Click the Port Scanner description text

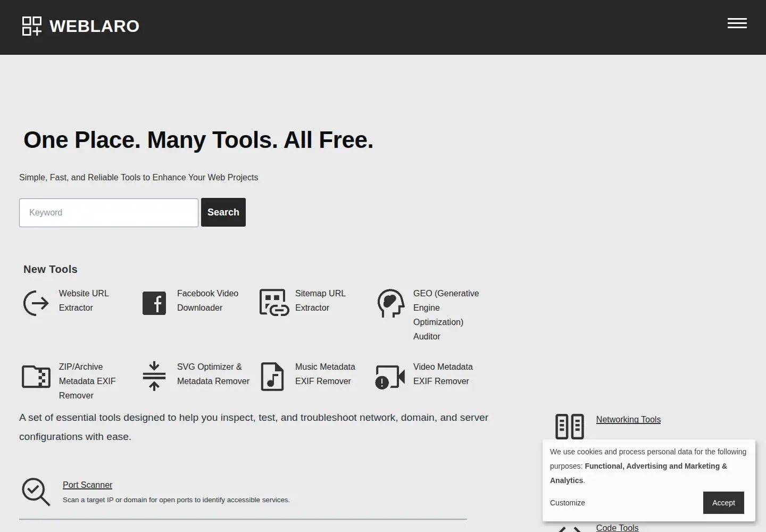176,500
